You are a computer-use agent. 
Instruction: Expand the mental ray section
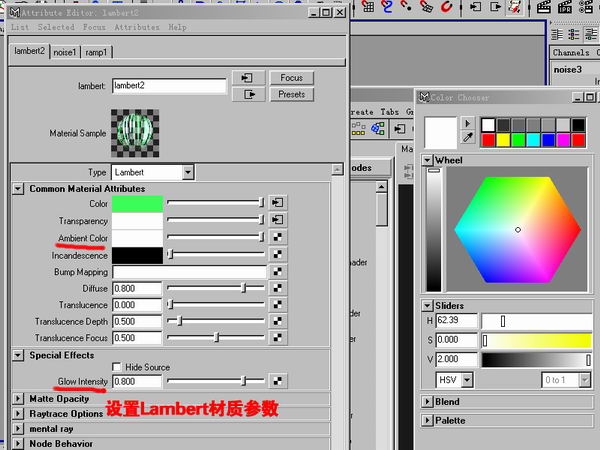(18, 429)
